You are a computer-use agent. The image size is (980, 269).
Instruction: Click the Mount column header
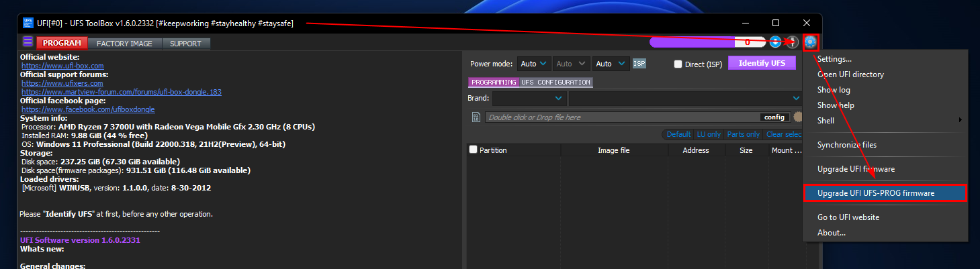pyautogui.click(x=786, y=150)
